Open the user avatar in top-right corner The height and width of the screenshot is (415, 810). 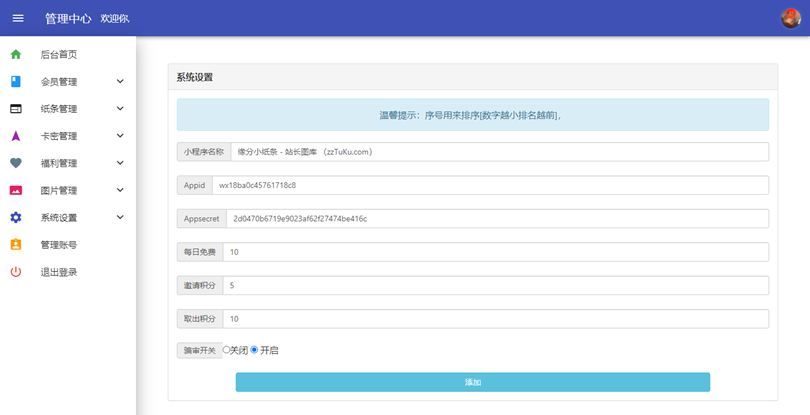point(790,18)
